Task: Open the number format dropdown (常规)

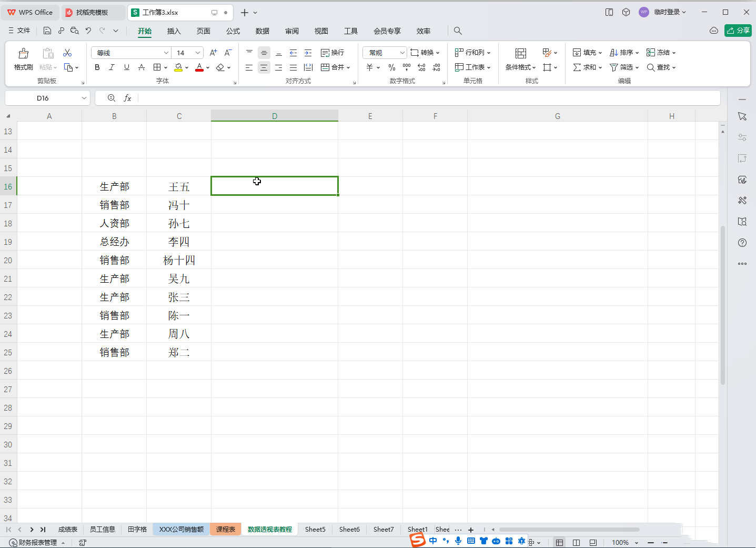Action: [402, 53]
